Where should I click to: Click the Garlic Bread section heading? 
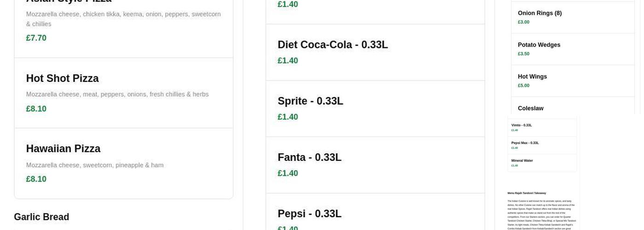pos(41,217)
